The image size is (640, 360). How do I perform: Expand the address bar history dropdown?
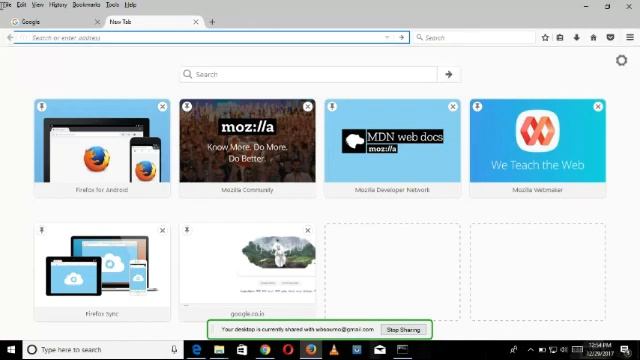[x=387, y=38]
